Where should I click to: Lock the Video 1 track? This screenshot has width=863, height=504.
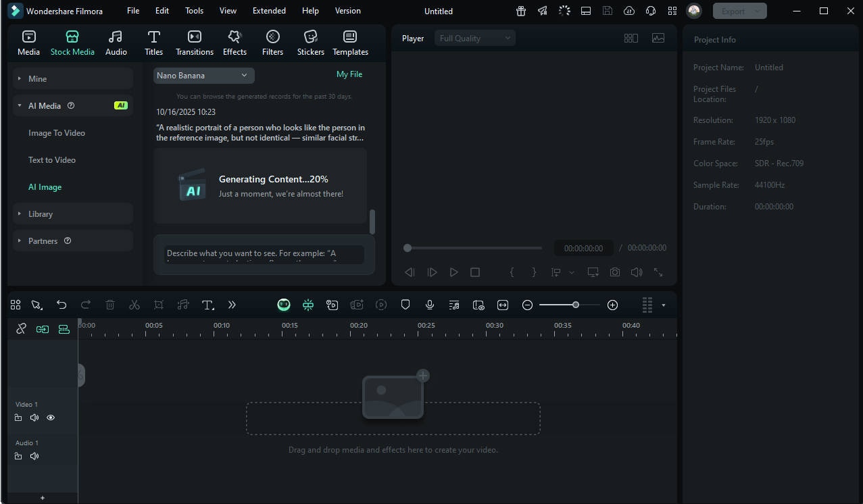coord(18,418)
